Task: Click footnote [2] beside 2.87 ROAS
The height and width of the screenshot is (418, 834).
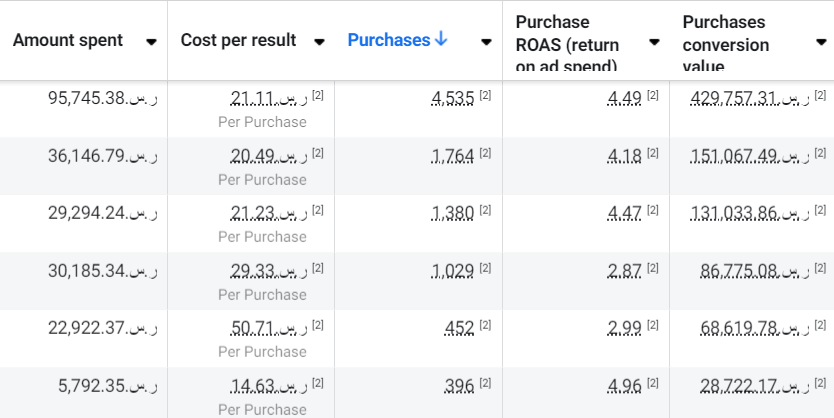Action: 653,268
